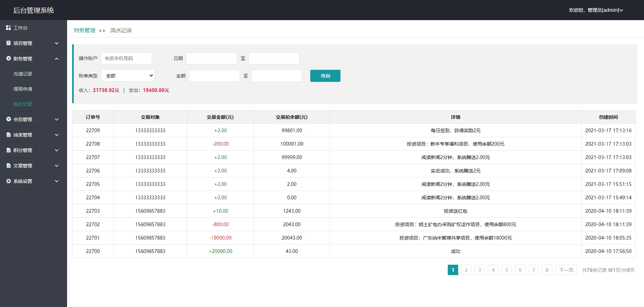The height and width of the screenshot is (307, 644).
Task: Click timestamp 2020-04-10 17:56:50
Action: [x=608, y=251]
